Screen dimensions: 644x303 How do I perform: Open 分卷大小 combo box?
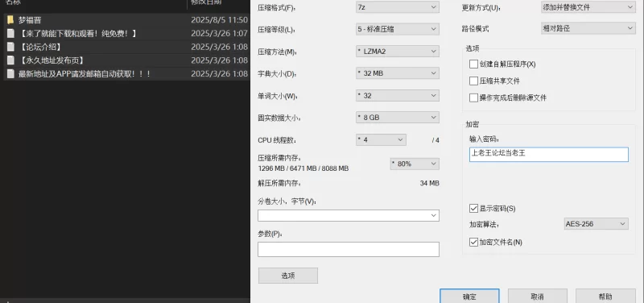point(349,215)
